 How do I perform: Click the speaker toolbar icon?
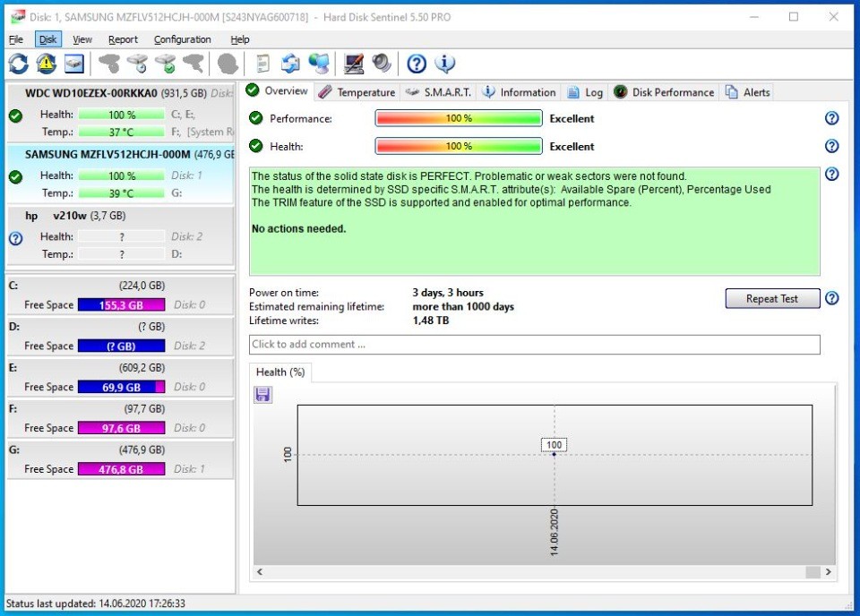click(x=383, y=64)
